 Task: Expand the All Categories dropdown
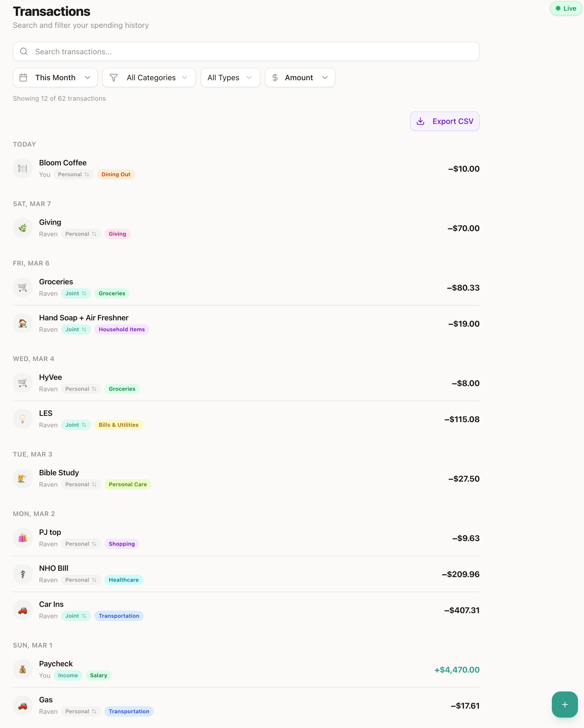[x=149, y=77]
